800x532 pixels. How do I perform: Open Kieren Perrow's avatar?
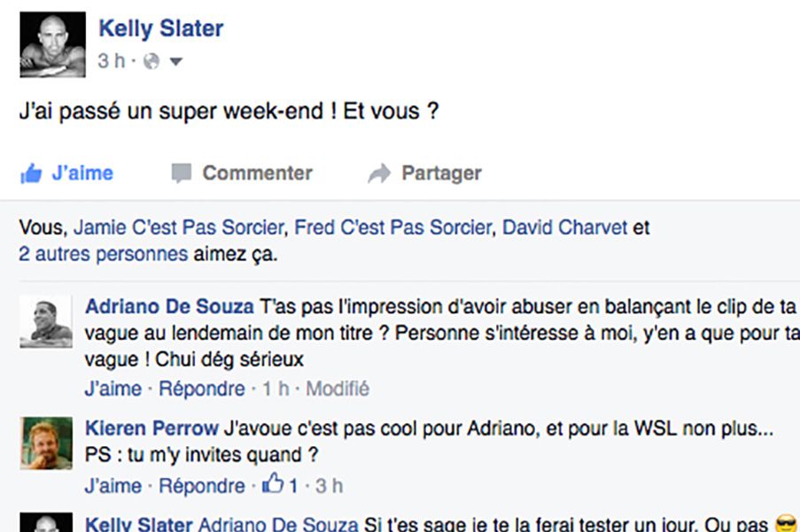[x=45, y=443]
